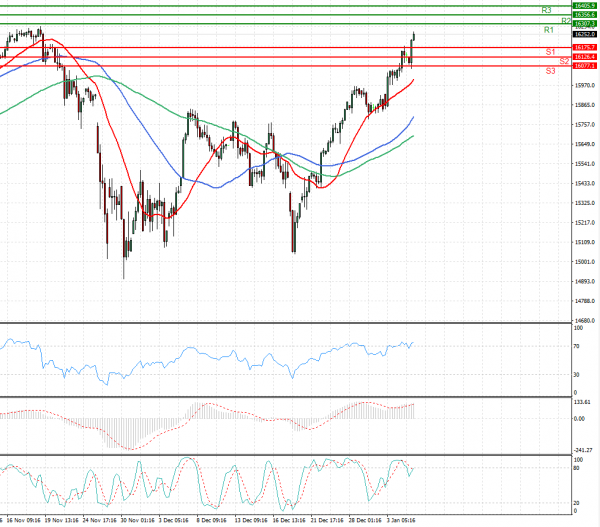Click time axis label 16 Dec 13:16
Image resolution: width=600 pixels, height=527 pixels.
(x=289, y=520)
